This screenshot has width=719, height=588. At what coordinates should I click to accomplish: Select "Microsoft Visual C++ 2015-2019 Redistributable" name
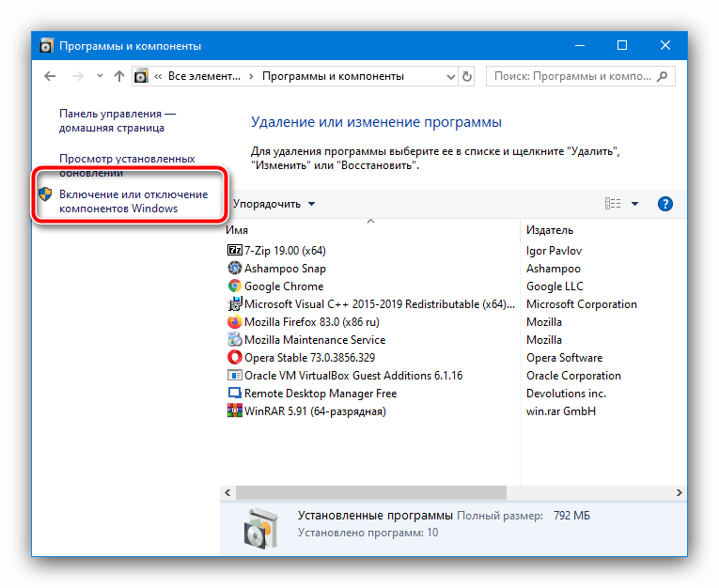point(379,304)
